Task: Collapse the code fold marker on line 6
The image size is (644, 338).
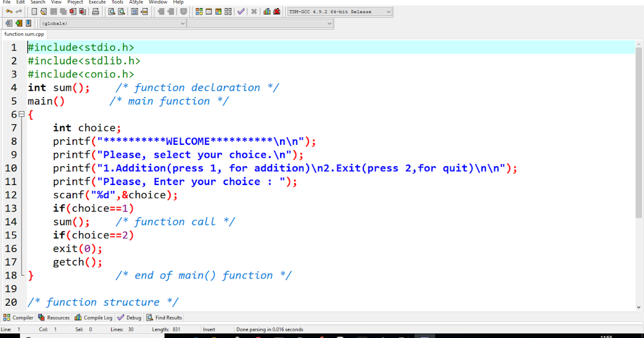Action: point(21,114)
